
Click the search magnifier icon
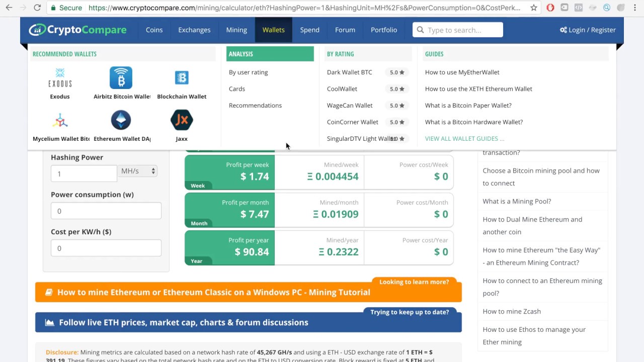(x=421, y=30)
